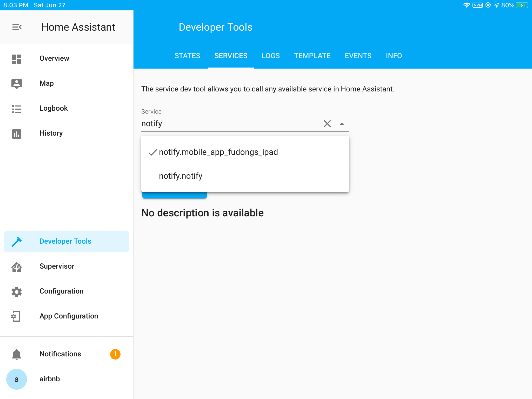Click the Configuration gear icon

coord(17,291)
